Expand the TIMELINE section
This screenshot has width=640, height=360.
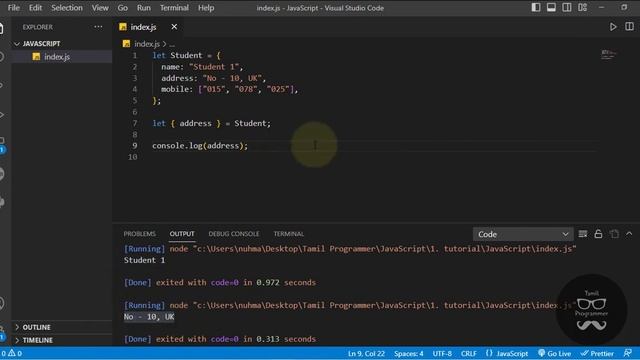(x=37, y=340)
